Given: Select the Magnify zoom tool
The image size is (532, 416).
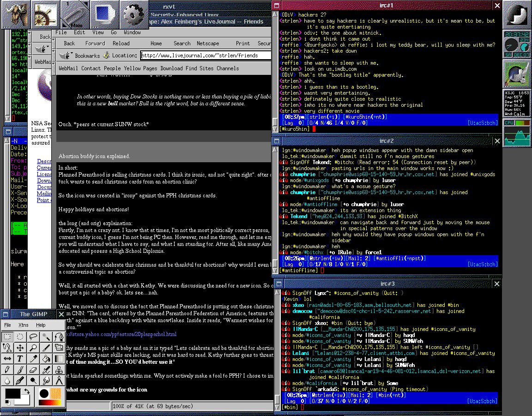Looking at the screenshot, I should (x=33, y=348).
